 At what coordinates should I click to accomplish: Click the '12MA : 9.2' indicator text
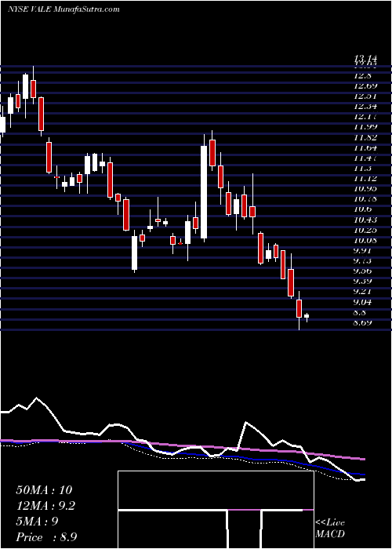pos(45,506)
